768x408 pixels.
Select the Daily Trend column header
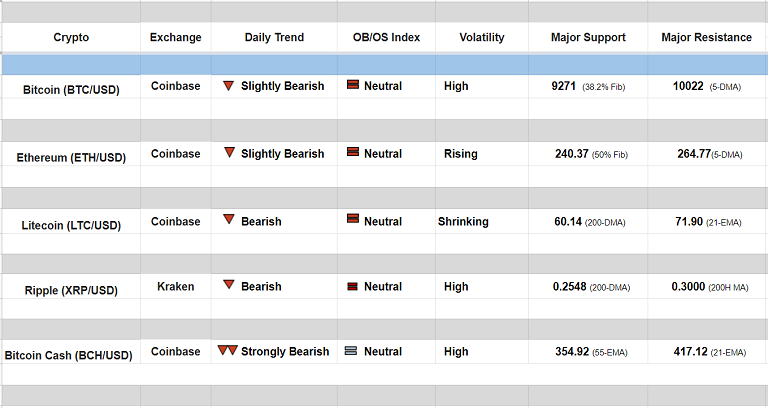click(x=274, y=38)
